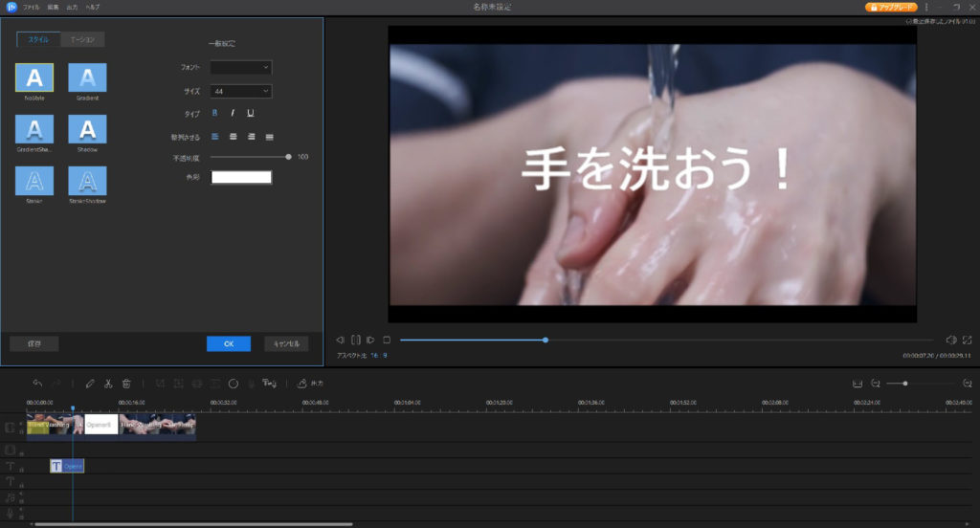This screenshot has width=980, height=528.
Task: Choose the StrokeShadow text style
Action: (x=87, y=181)
